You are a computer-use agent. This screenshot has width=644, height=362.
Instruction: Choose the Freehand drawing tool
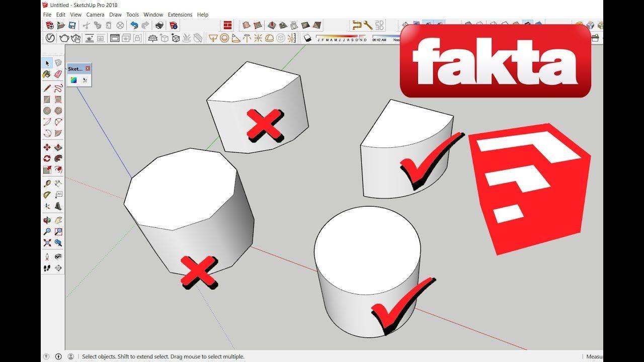[58, 88]
